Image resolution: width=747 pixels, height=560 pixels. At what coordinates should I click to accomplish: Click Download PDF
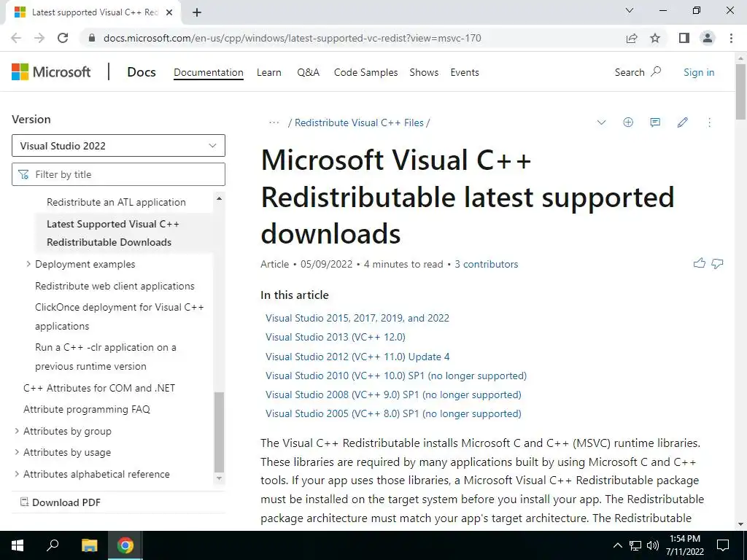(61, 502)
